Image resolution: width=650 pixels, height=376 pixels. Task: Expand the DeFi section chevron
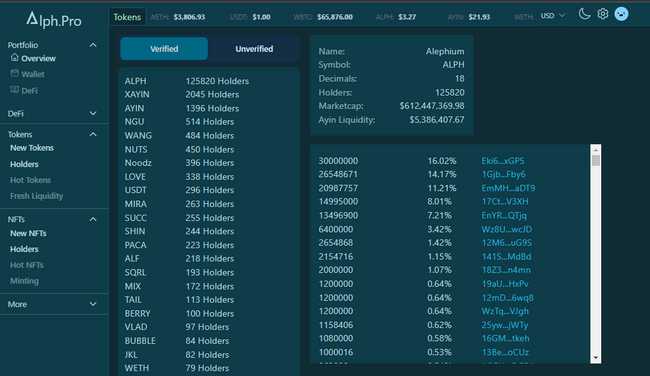[x=93, y=113]
